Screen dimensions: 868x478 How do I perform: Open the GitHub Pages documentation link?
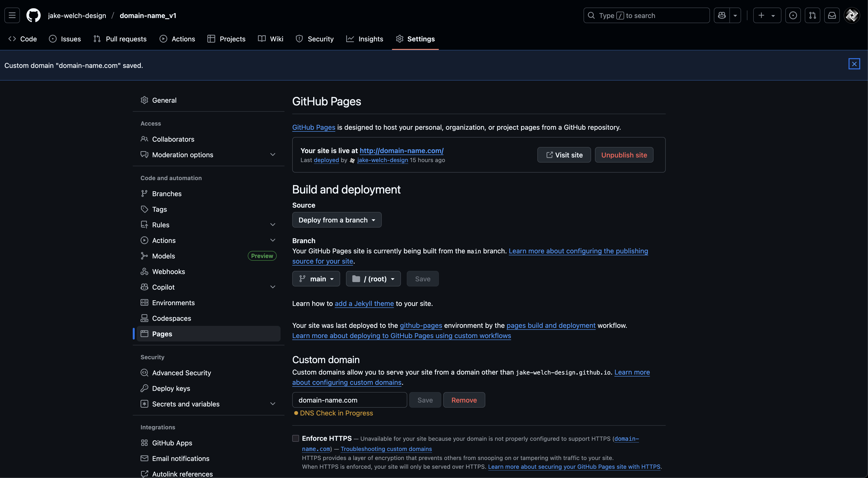(313, 127)
